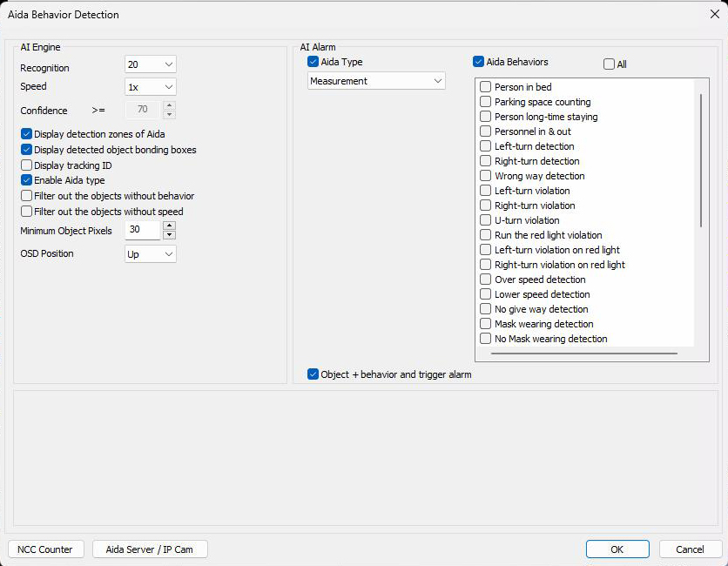The height and width of the screenshot is (566, 728).
Task: Check Right-turn detection behavior
Action: point(485,160)
